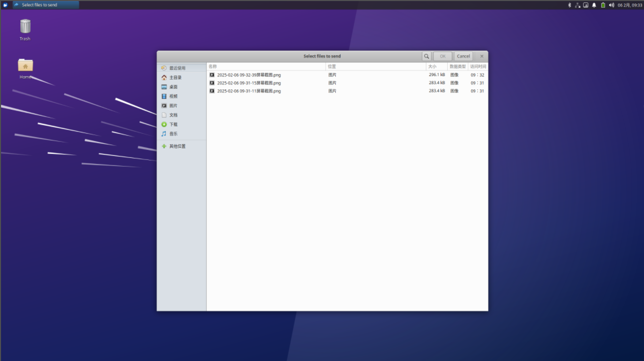Open Music (音乐) folder in sidebar

tap(182, 134)
